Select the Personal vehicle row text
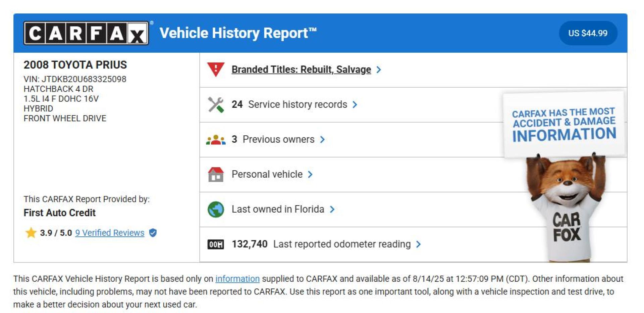 coord(267,174)
